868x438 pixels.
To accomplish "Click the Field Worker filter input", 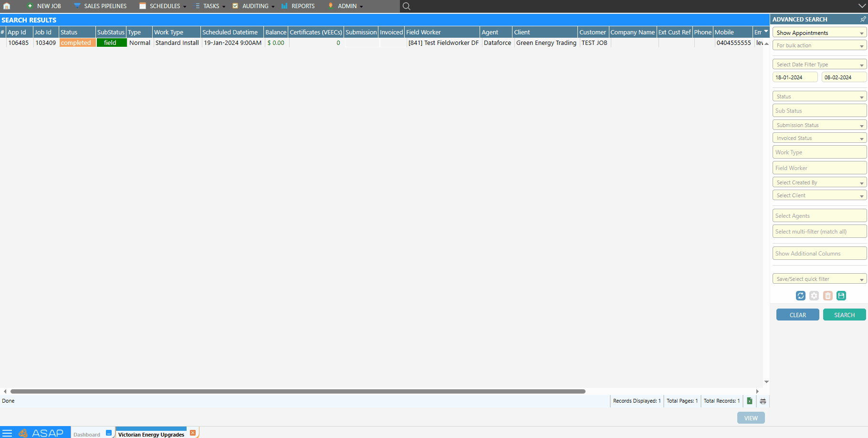I will click(x=819, y=168).
